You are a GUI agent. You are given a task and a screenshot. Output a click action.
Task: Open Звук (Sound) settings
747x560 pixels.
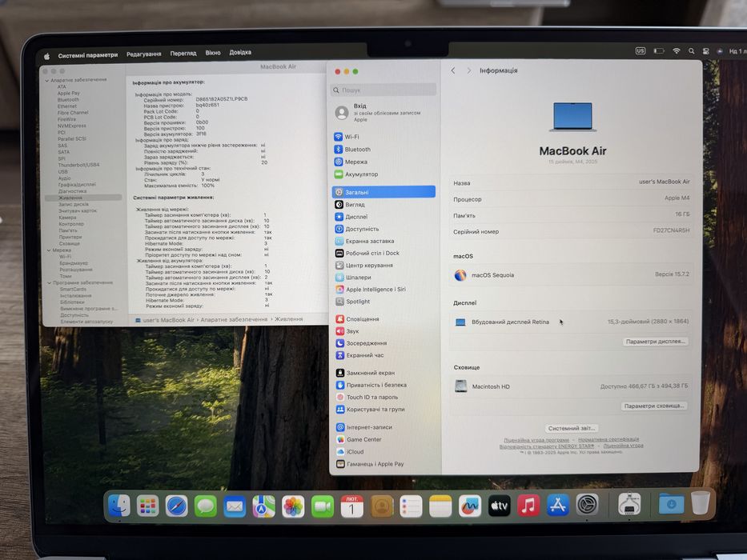(347, 331)
